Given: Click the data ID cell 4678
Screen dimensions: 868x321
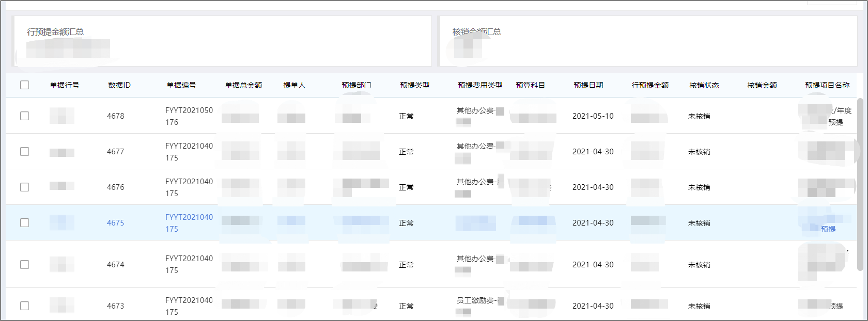Looking at the screenshot, I should click(116, 116).
